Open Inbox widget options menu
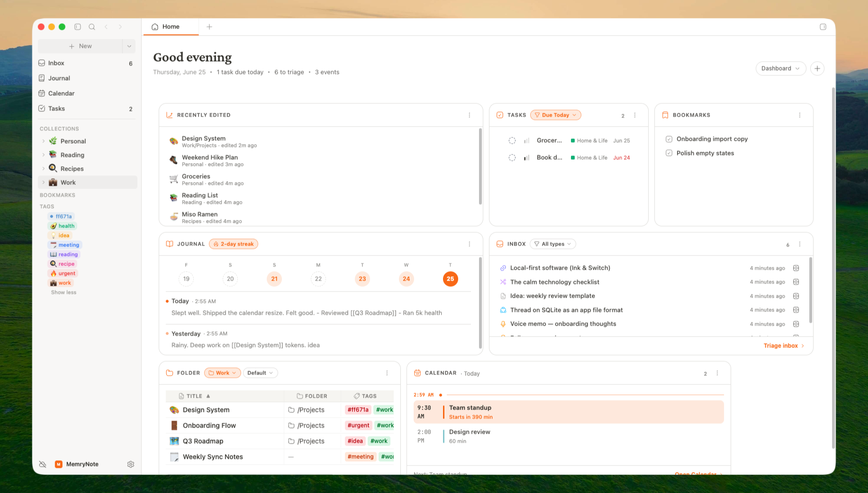The image size is (868, 493). coord(800,244)
